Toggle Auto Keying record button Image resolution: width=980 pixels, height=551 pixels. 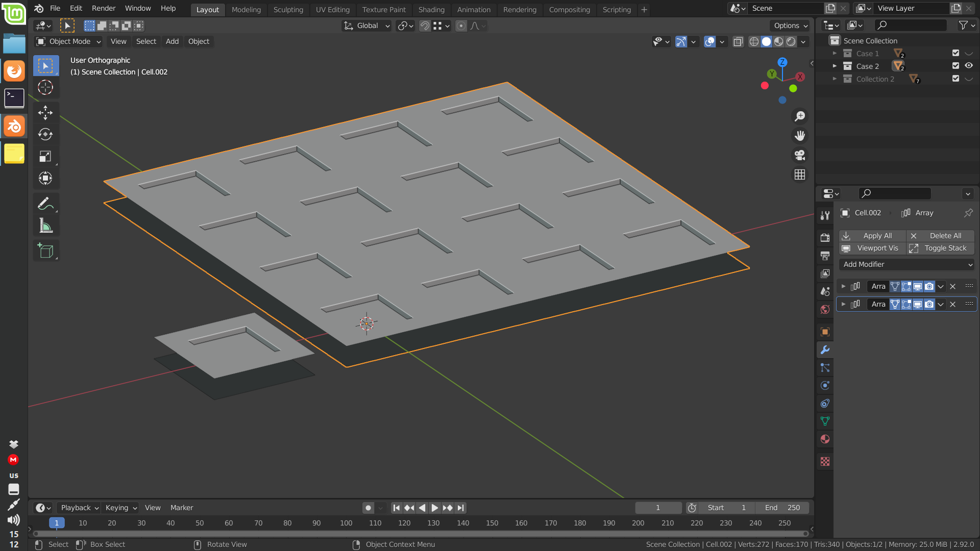click(x=368, y=508)
